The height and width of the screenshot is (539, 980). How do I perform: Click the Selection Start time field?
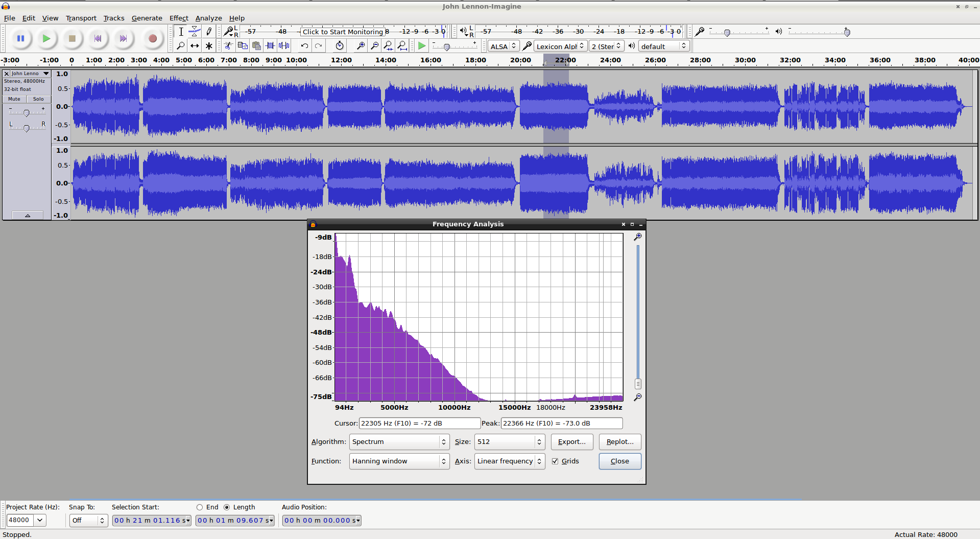pos(152,520)
